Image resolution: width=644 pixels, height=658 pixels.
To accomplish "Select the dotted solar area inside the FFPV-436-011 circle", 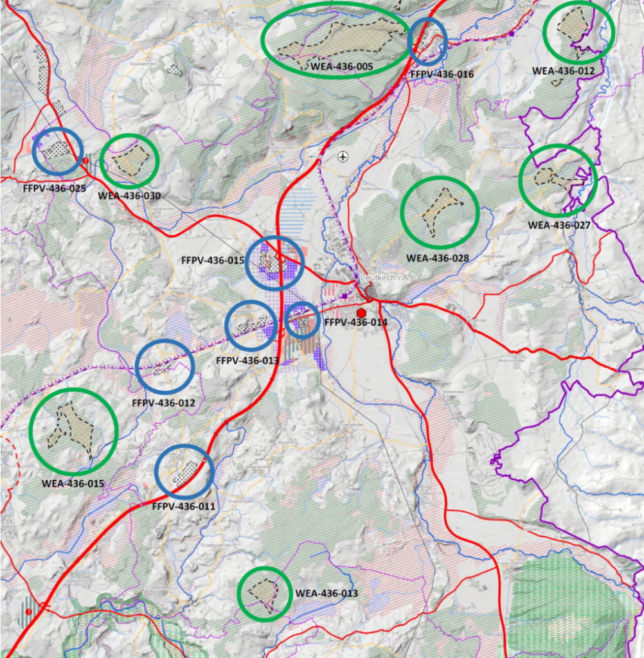I will click(186, 474).
